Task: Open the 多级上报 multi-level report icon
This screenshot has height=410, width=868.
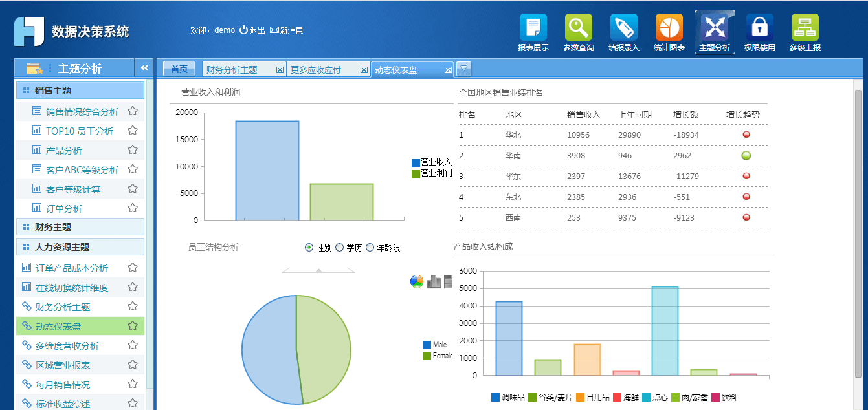Action: click(805, 28)
